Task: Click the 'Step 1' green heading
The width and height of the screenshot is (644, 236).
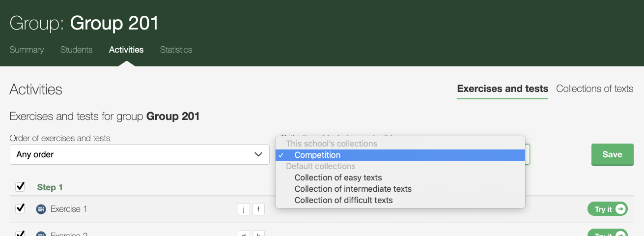Action: click(50, 187)
